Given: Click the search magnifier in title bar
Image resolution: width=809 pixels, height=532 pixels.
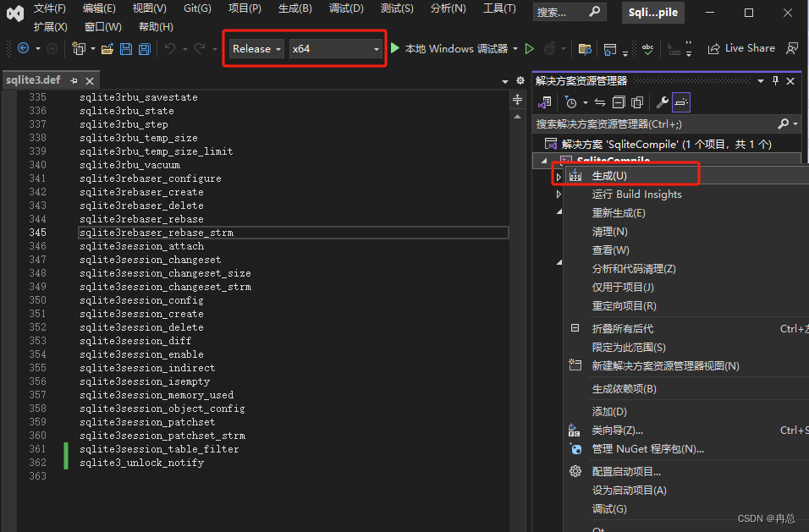Looking at the screenshot, I should pyautogui.click(x=594, y=11).
